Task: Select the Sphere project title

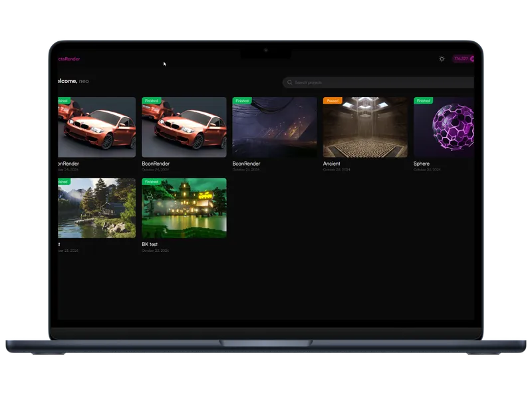Action: (422, 164)
